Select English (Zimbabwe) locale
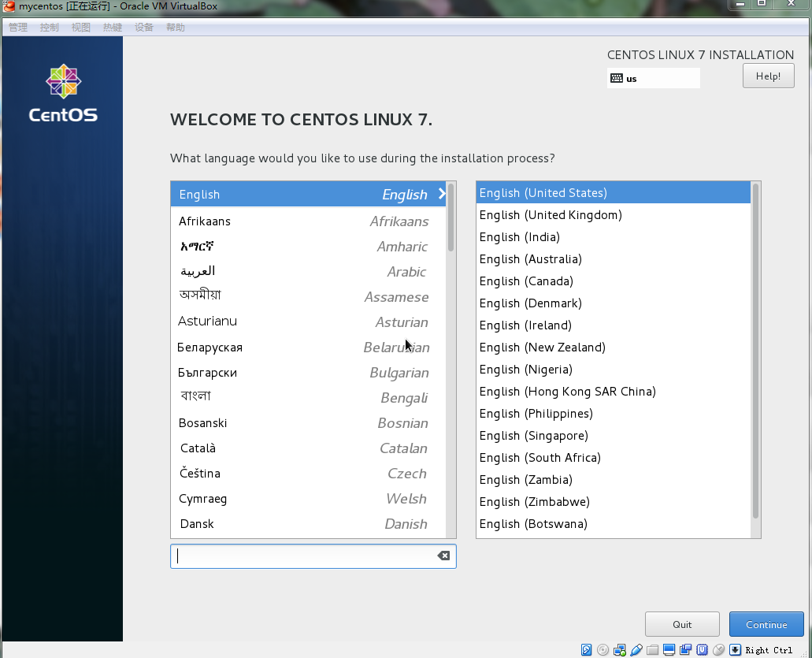Viewport: 812px width, 658px height. (614, 501)
